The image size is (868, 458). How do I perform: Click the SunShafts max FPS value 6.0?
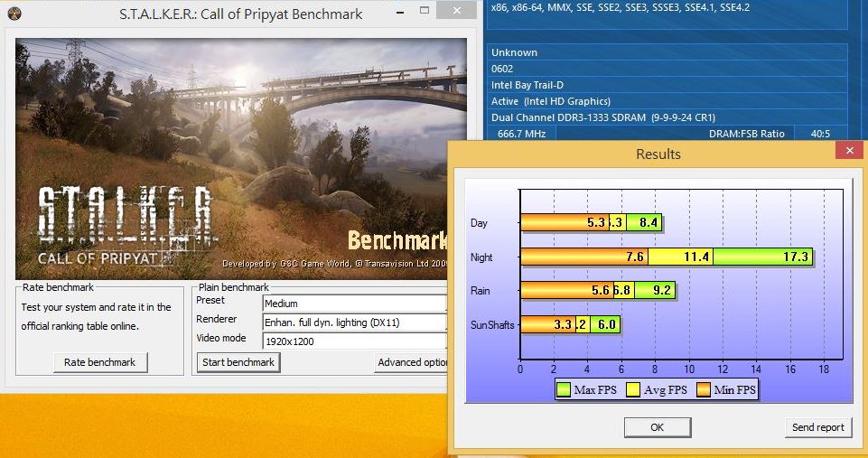607,324
